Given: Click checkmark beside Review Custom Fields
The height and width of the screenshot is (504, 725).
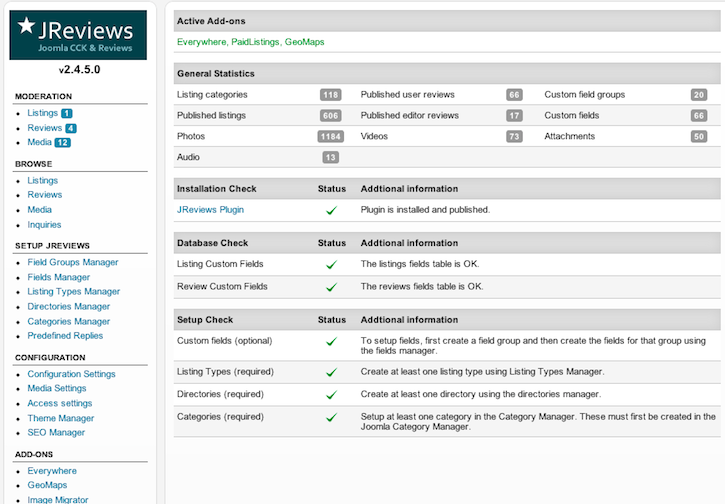Looking at the screenshot, I should 331,287.
